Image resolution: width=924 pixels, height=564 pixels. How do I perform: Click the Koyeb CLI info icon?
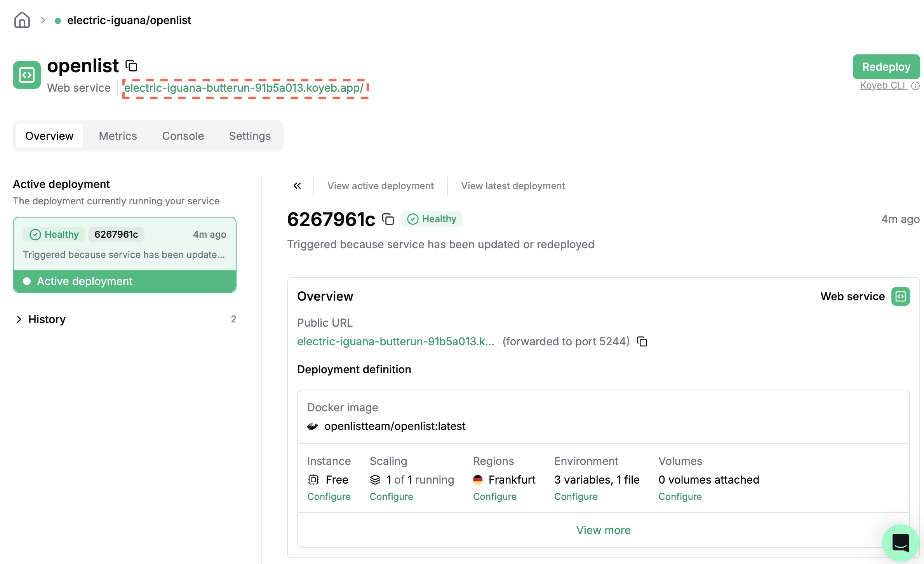point(915,86)
